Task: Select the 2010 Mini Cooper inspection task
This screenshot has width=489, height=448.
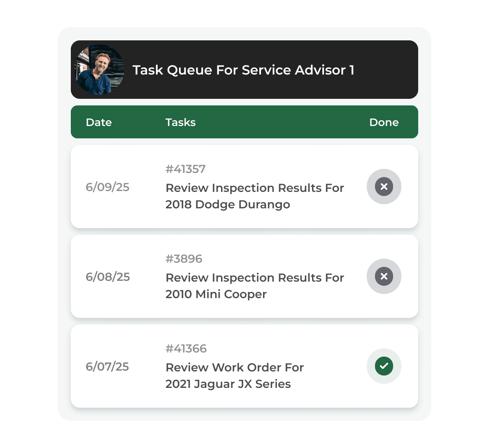Action: tap(216, 294)
